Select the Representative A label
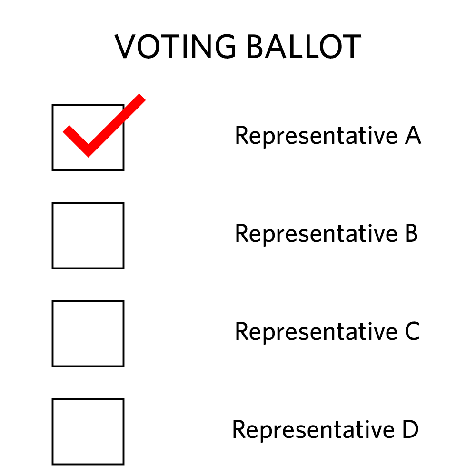 point(328,136)
